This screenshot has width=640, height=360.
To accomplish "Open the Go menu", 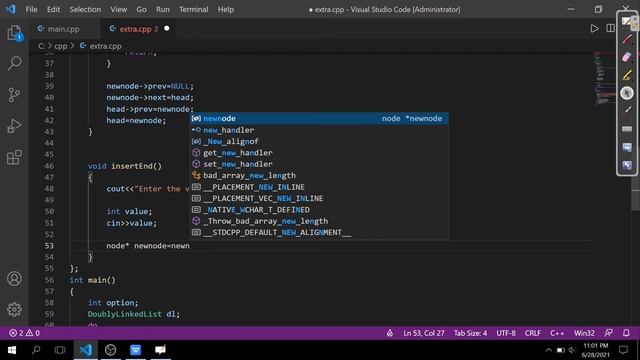I will click(x=141, y=9).
